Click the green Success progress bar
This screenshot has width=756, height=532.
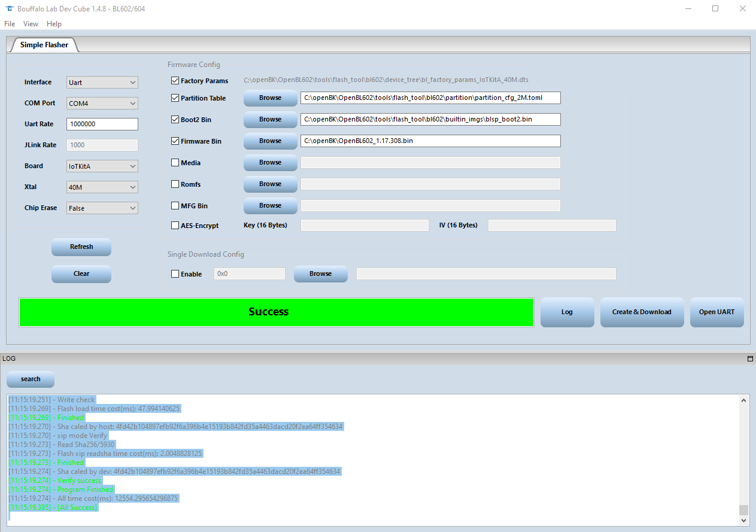(x=276, y=312)
